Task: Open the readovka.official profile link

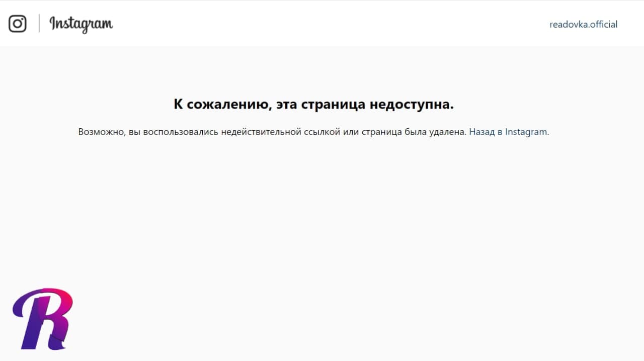Action: tap(583, 24)
